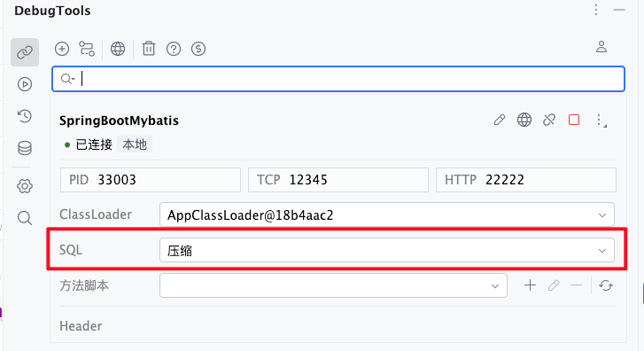644x351 pixels.
Task: Refresh method scripts with reload icon
Action: pyautogui.click(x=606, y=285)
